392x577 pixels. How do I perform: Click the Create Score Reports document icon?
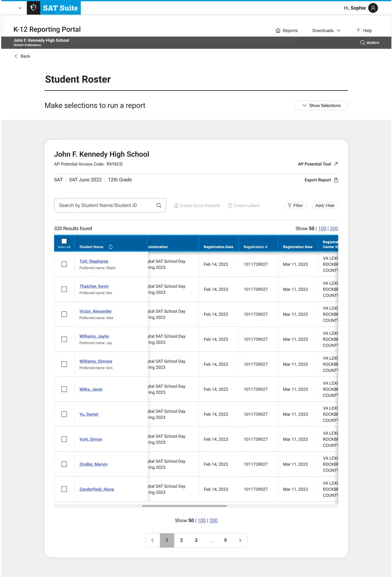pyautogui.click(x=176, y=205)
